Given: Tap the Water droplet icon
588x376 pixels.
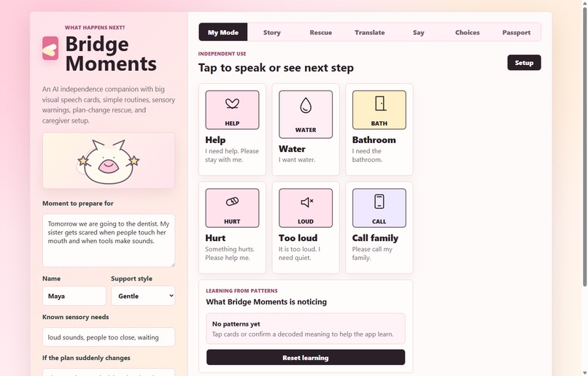Looking at the screenshot, I should pos(306,105).
